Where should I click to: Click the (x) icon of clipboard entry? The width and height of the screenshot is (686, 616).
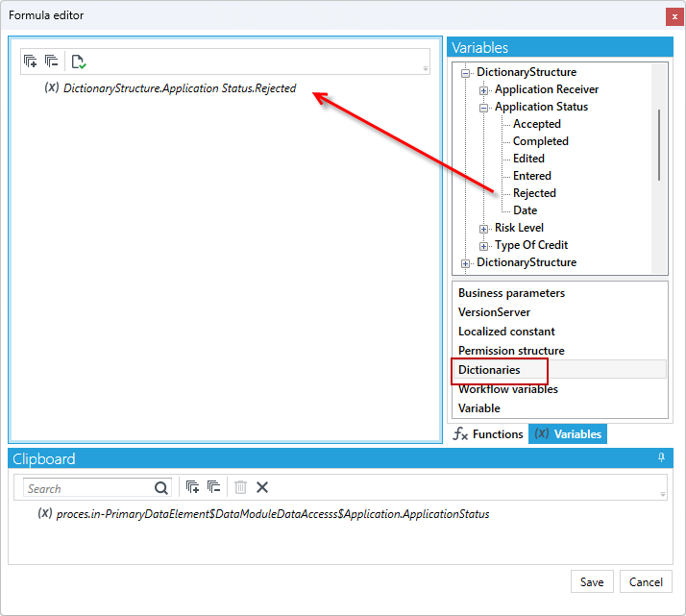45,513
